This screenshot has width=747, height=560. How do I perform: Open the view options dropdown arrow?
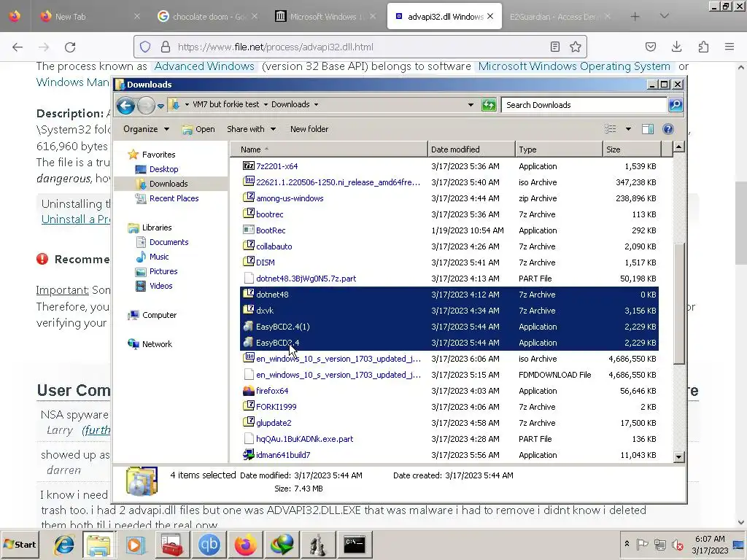pos(628,129)
